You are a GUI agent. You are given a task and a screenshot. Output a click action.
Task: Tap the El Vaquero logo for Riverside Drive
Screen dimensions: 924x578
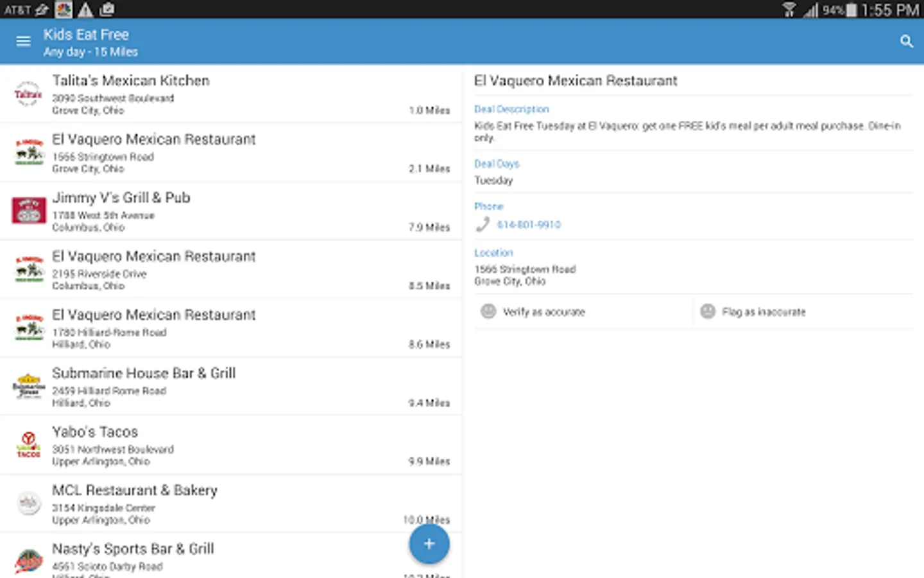click(x=29, y=269)
